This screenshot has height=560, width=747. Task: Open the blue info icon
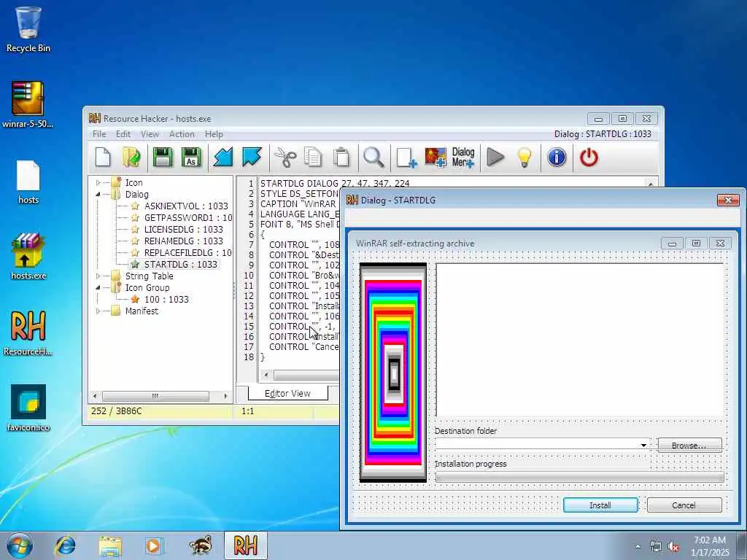tap(557, 157)
